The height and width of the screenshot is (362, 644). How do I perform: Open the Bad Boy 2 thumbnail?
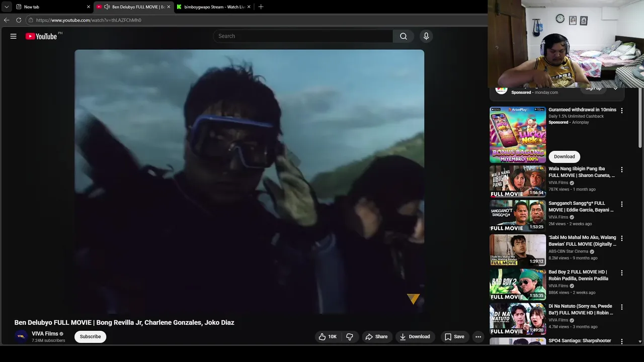click(518, 285)
